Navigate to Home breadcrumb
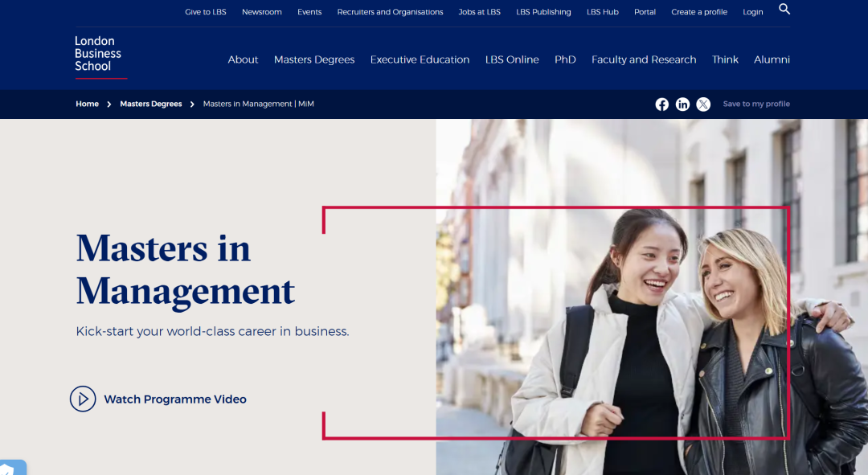The height and width of the screenshot is (475, 868). coord(87,104)
